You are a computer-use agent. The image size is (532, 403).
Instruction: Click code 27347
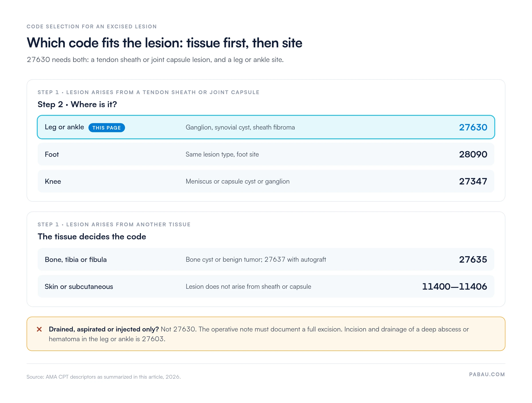pyautogui.click(x=473, y=181)
